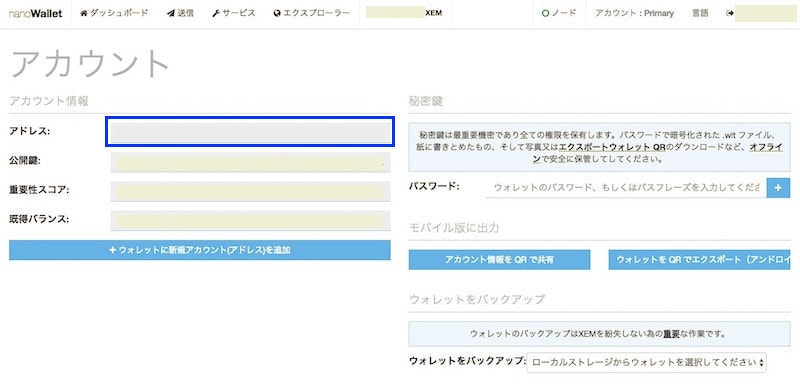The width and height of the screenshot is (800, 386).
Task: Open the エクスプローラー menu item
Action: (x=312, y=14)
